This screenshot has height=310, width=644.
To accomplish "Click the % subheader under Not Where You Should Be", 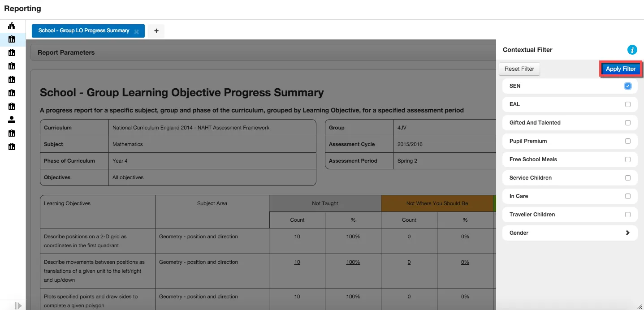I will (x=465, y=220).
